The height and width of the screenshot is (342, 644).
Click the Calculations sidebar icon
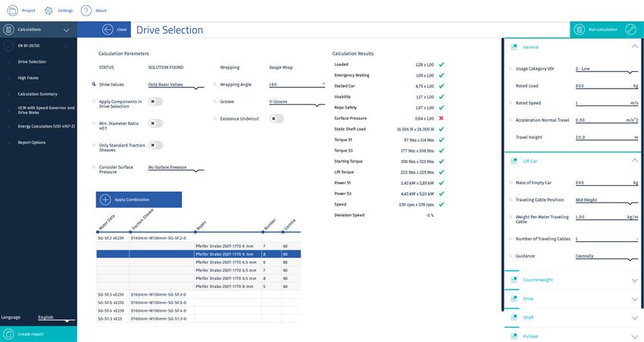pos(9,30)
